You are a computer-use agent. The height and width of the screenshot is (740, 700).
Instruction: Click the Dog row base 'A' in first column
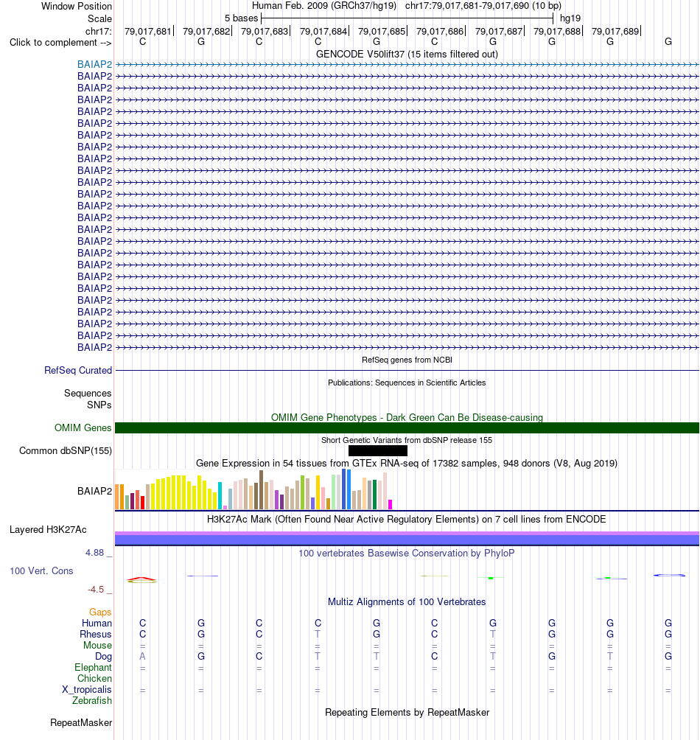coord(142,657)
